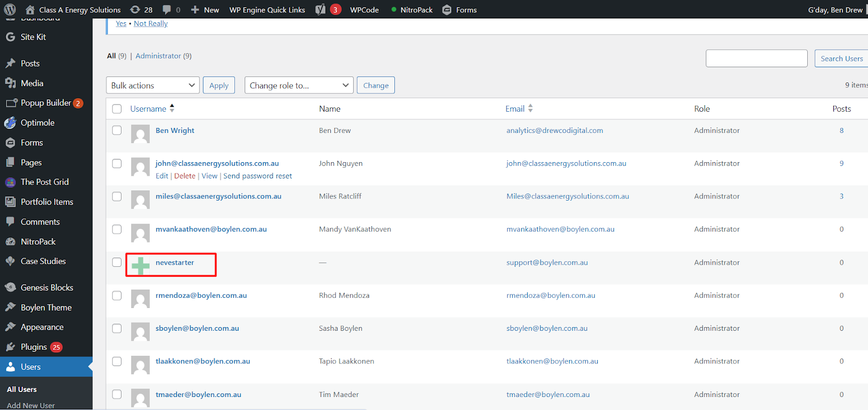Tick the nevestarter user checkbox
868x410 pixels.
[117, 262]
